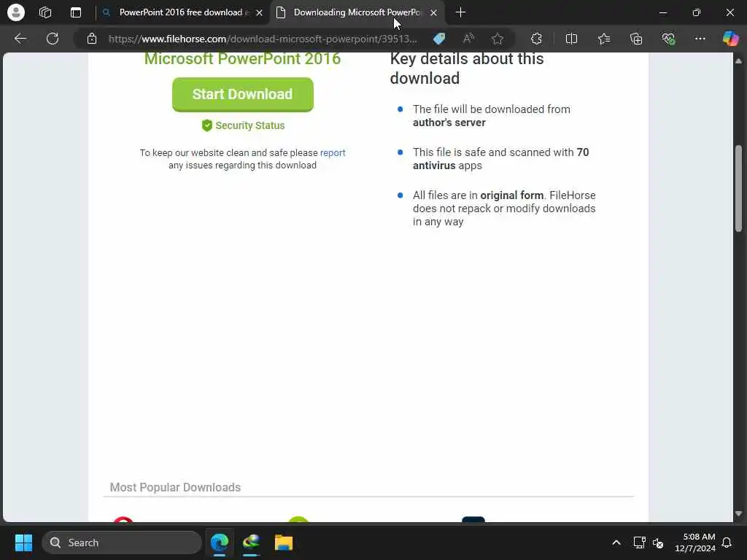Open the Extensions puzzle icon

click(536, 39)
